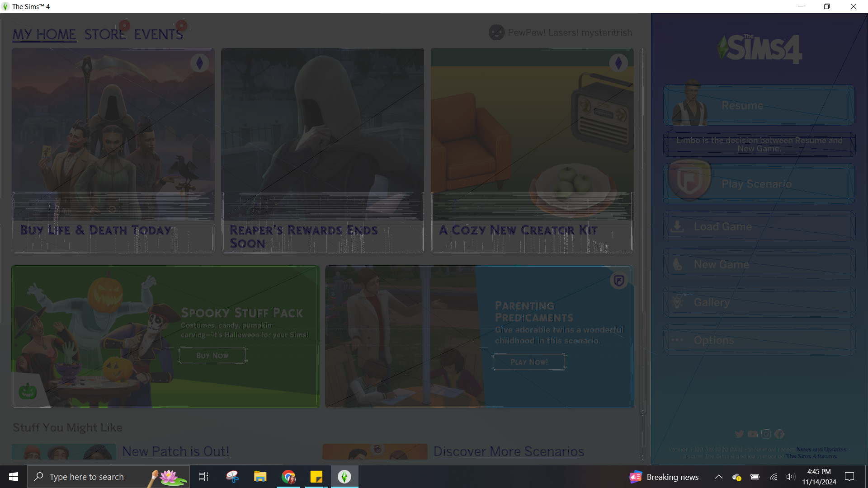Click the Gallery lightbulb icon
The height and width of the screenshot is (488, 868).
click(677, 302)
